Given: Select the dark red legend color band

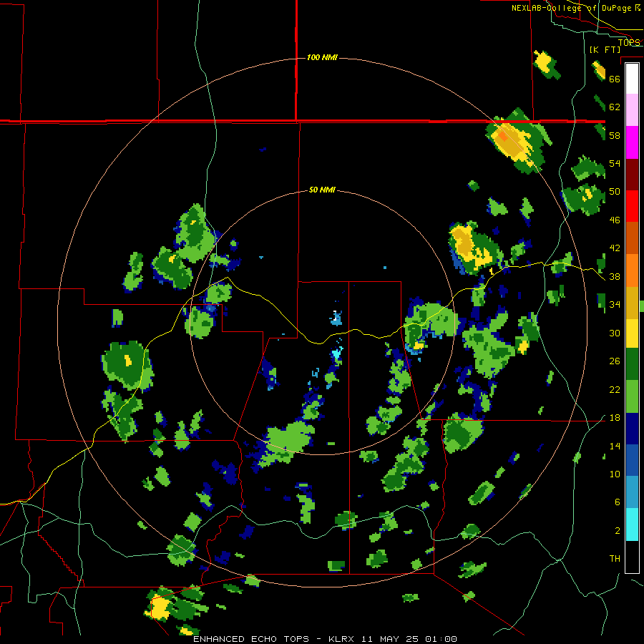Looking at the screenshot, I should [x=632, y=175].
